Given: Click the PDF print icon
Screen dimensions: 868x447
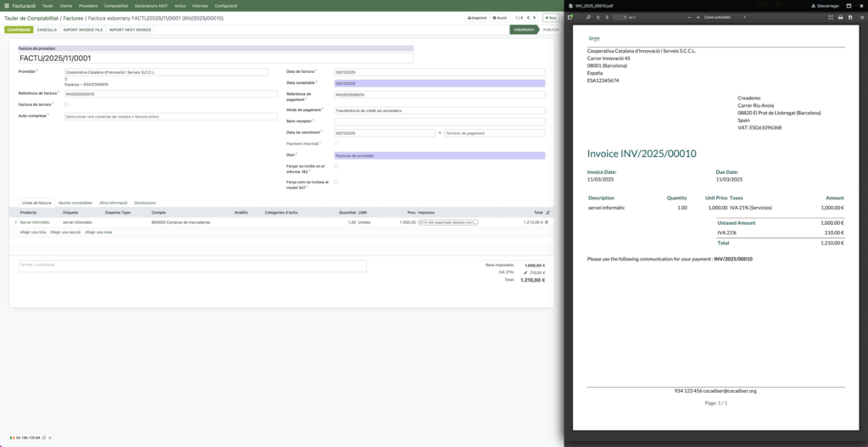Looking at the screenshot, I should pyautogui.click(x=842, y=17).
